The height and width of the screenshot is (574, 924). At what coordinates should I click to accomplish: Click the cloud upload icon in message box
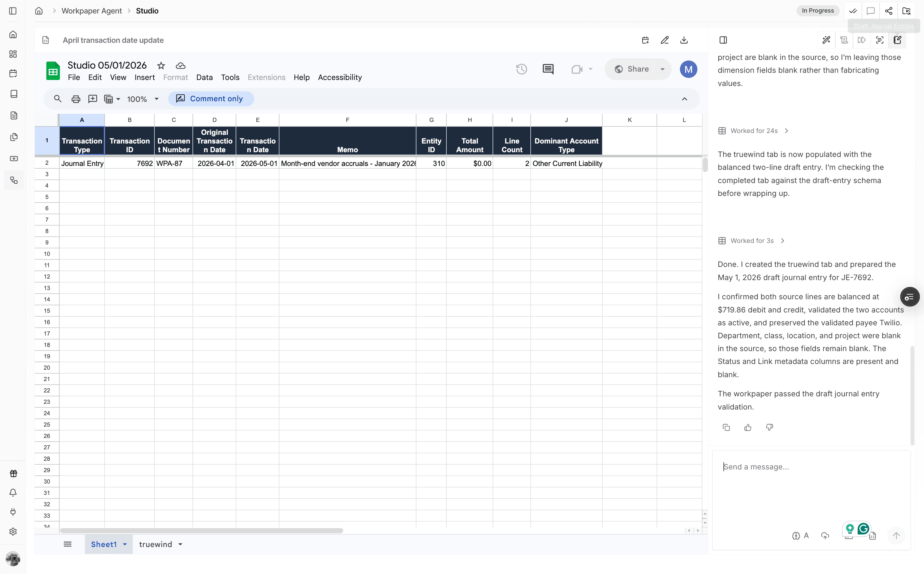pos(825,536)
